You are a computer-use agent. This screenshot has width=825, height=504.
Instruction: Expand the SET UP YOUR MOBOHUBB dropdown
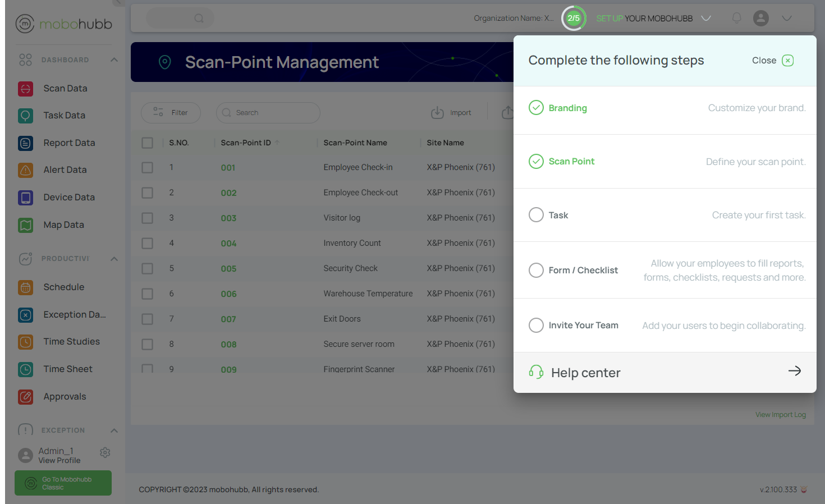coord(706,18)
